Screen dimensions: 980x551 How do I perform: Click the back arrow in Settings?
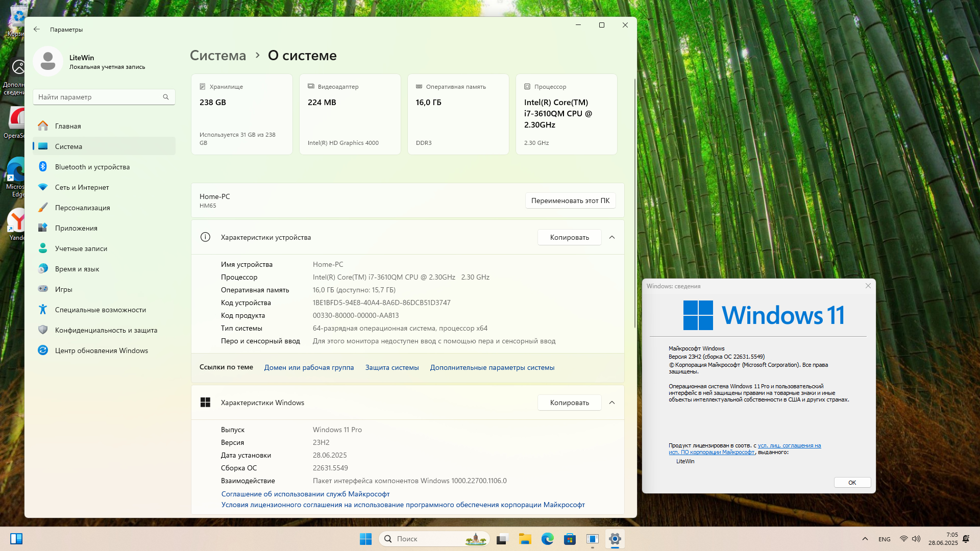37,30
